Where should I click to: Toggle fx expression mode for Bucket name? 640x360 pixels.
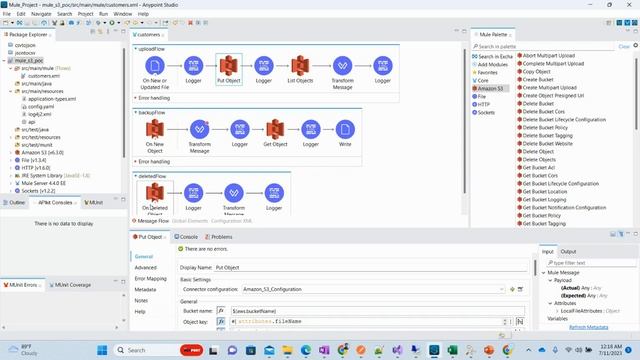tap(221, 311)
